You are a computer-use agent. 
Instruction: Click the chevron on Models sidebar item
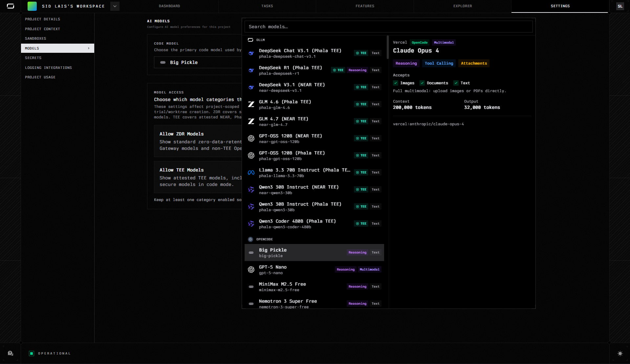[89, 48]
